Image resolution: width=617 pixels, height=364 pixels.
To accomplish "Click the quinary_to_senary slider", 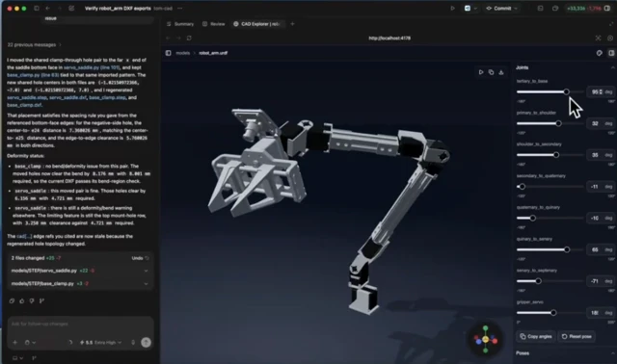I will click(x=550, y=249).
